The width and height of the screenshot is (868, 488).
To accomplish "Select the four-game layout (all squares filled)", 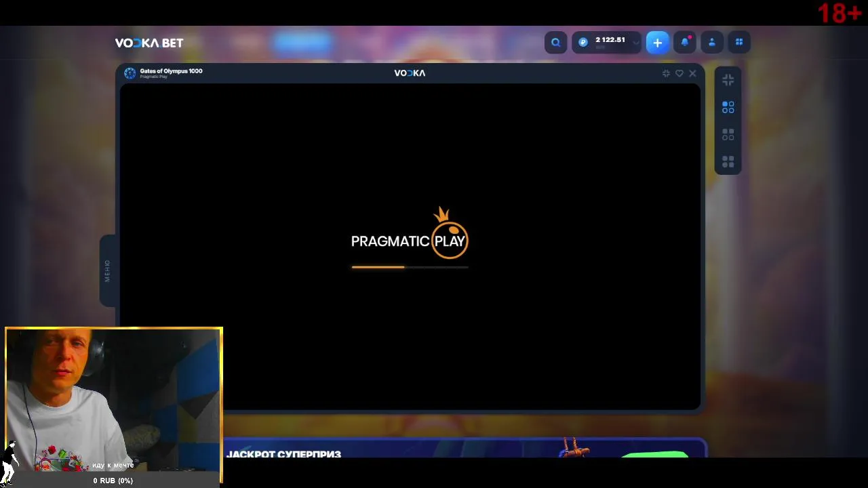I will click(x=728, y=162).
